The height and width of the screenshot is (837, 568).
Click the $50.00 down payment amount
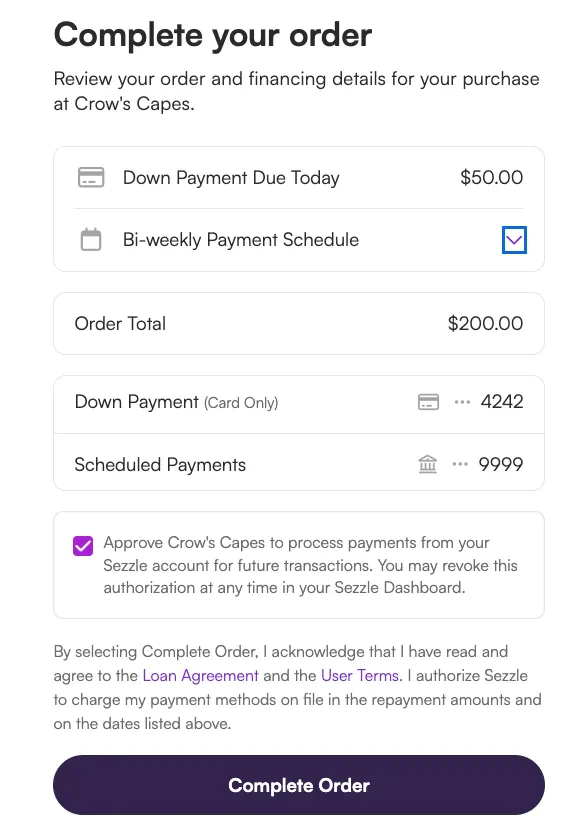click(x=492, y=177)
